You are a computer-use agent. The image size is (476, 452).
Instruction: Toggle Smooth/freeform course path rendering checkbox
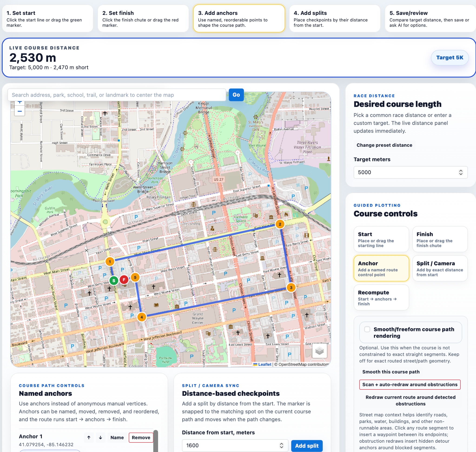pyautogui.click(x=367, y=329)
